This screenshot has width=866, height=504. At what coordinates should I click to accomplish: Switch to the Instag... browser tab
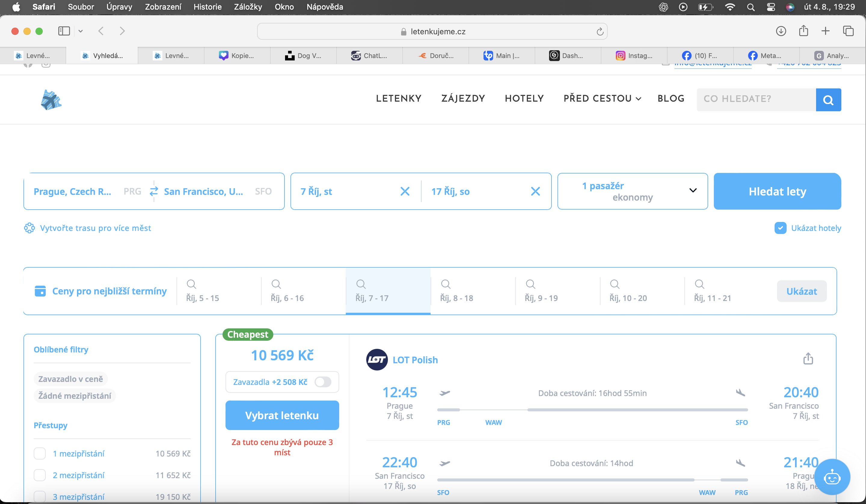click(x=634, y=55)
